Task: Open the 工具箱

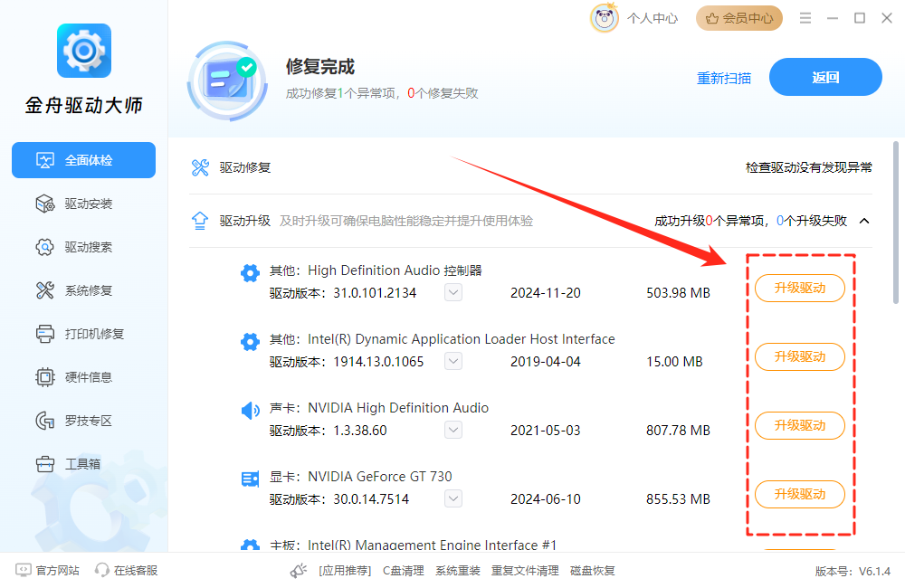Action: tap(83, 463)
